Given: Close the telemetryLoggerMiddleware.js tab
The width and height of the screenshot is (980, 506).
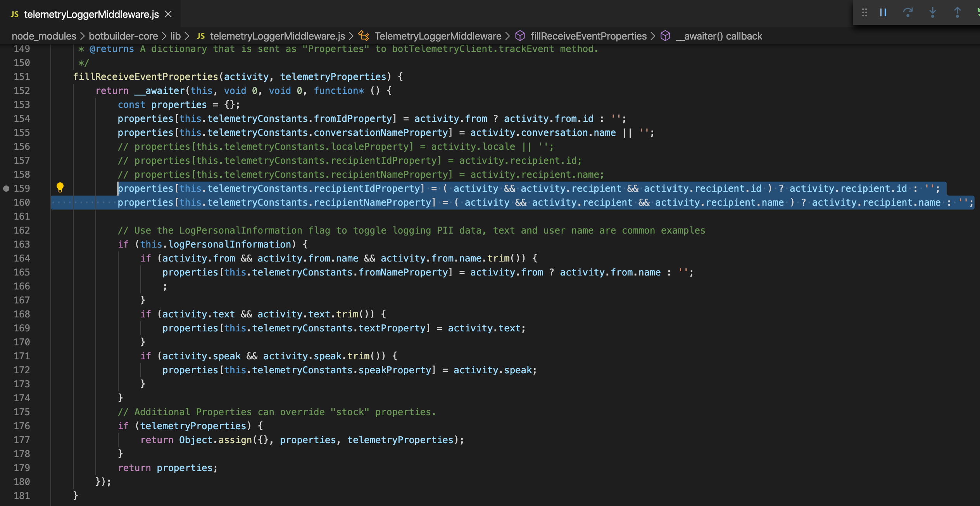Looking at the screenshot, I should point(168,14).
